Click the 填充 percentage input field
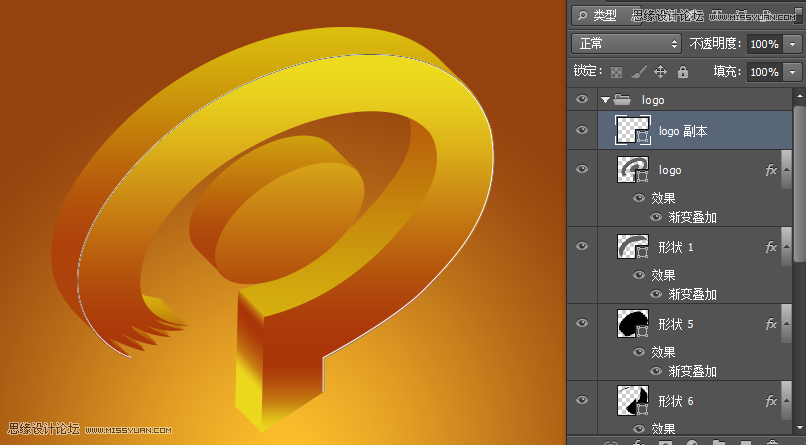The width and height of the screenshot is (806, 445). 764,72
